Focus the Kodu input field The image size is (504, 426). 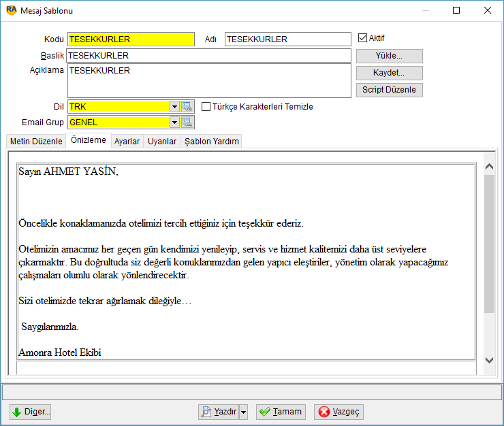coord(131,39)
